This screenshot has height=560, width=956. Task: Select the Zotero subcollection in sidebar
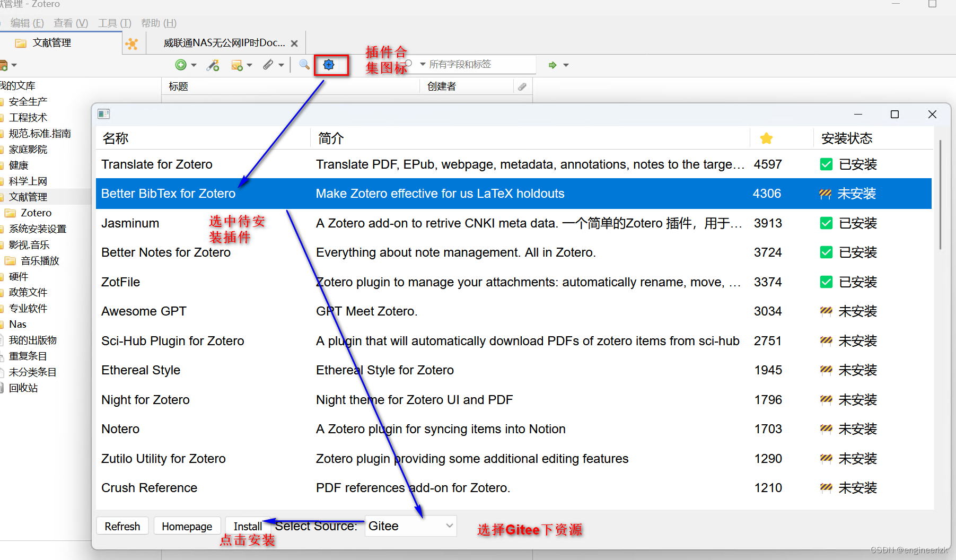point(36,213)
